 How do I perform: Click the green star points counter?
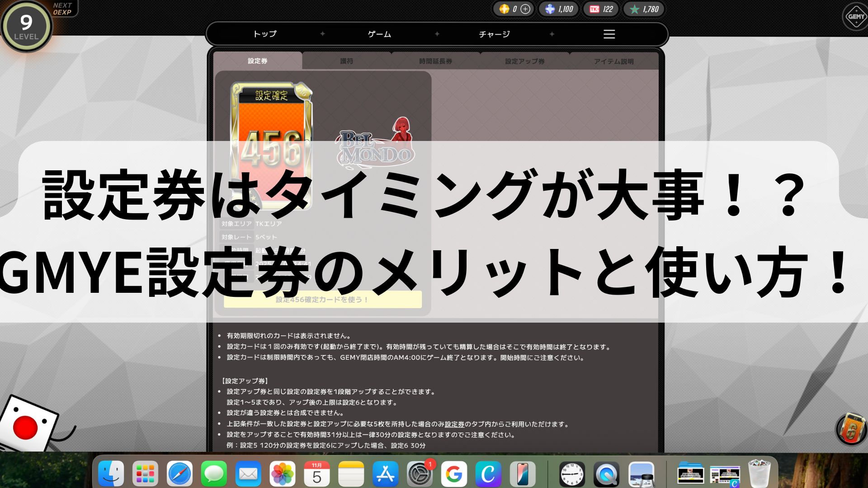(x=644, y=9)
